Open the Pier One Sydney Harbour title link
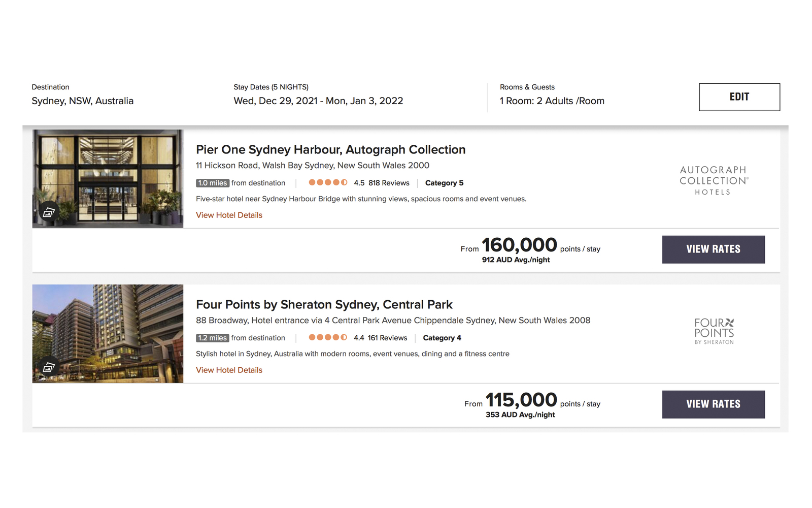 (x=330, y=149)
